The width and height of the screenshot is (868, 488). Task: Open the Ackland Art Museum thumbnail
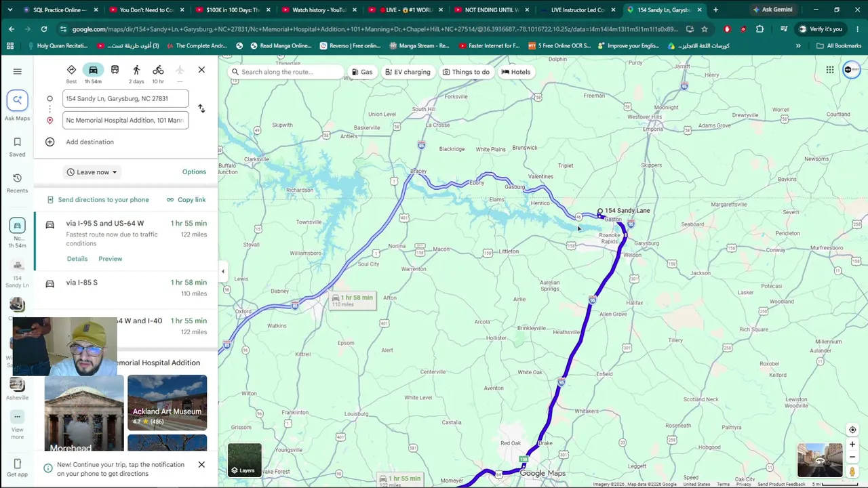click(x=167, y=403)
